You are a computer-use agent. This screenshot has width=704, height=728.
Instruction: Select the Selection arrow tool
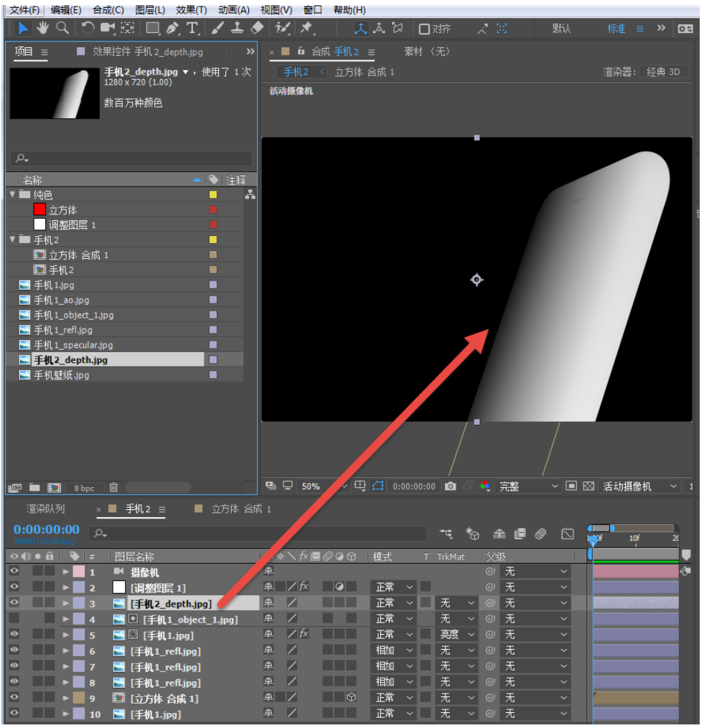[23, 28]
